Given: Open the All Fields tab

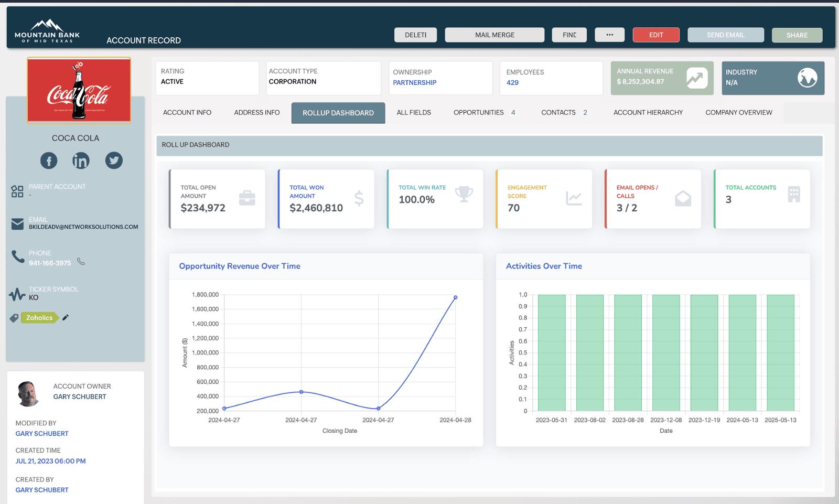Looking at the screenshot, I should [414, 112].
